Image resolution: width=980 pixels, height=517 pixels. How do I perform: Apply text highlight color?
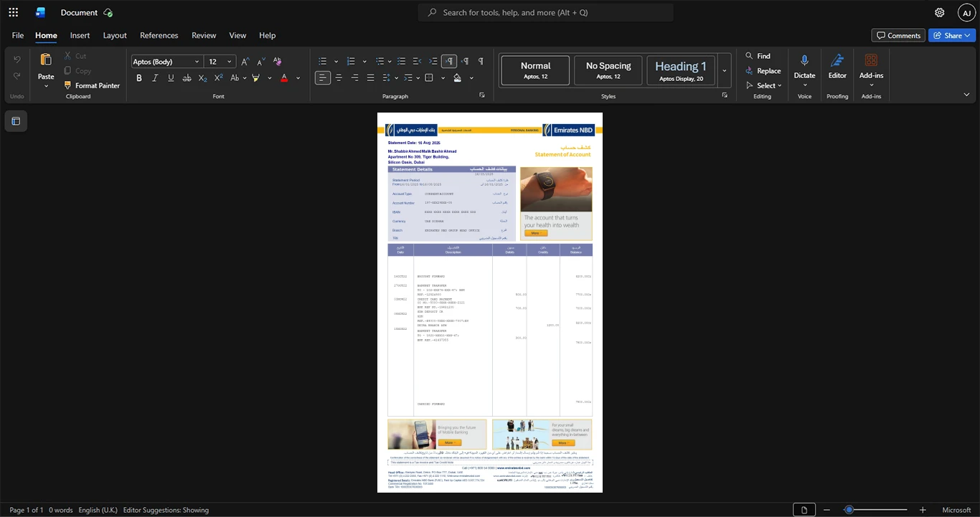tap(256, 77)
